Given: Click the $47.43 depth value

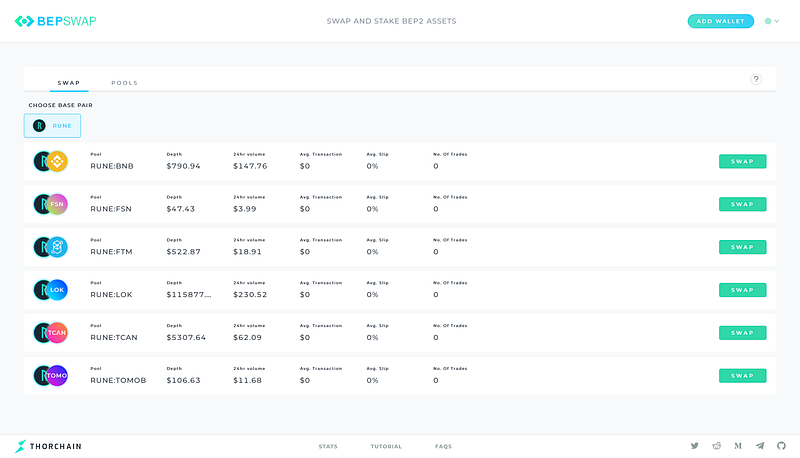Looking at the screenshot, I should [x=180, y=209].
